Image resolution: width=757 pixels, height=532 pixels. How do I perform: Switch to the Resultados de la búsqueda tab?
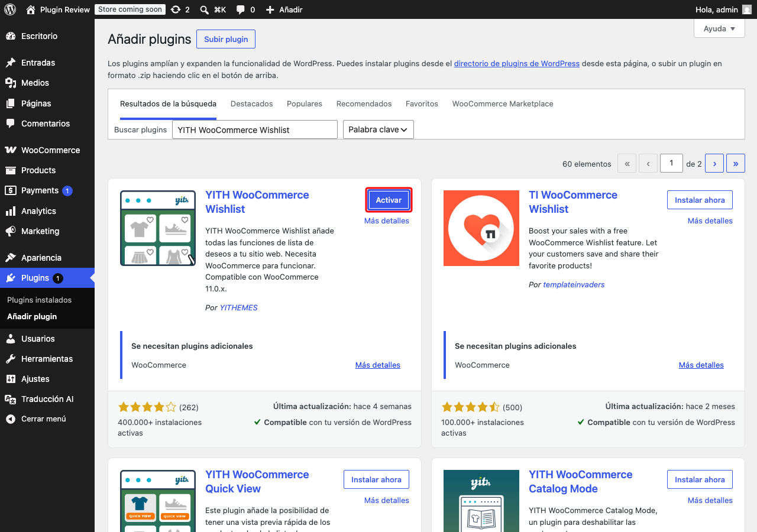[x=168, y=103]
